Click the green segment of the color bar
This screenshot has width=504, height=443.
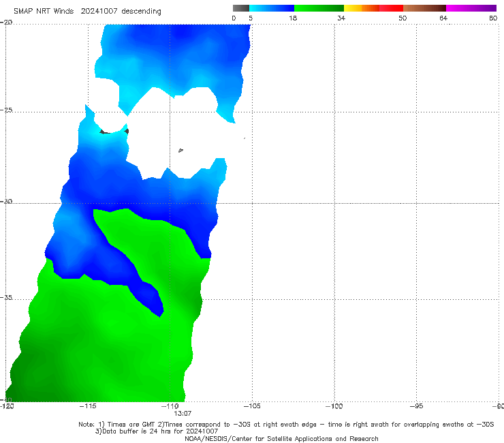click(319, 8)
